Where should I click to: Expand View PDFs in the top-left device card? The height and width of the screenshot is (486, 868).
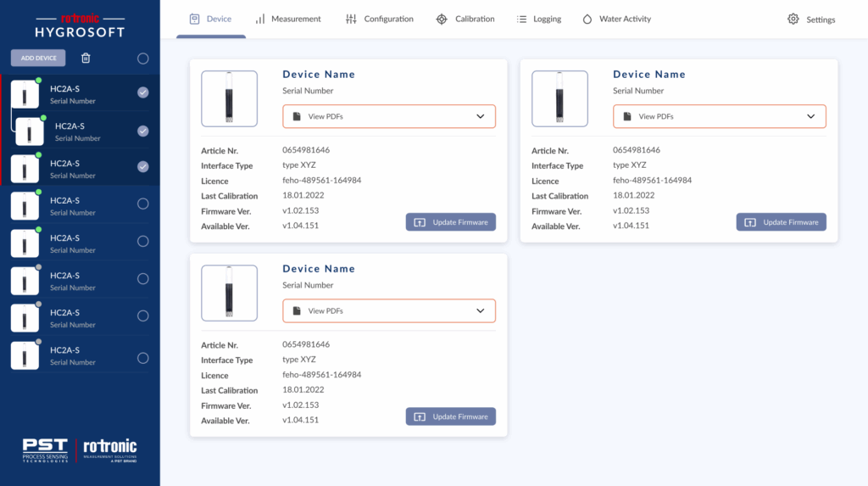[x=389, y=116]
